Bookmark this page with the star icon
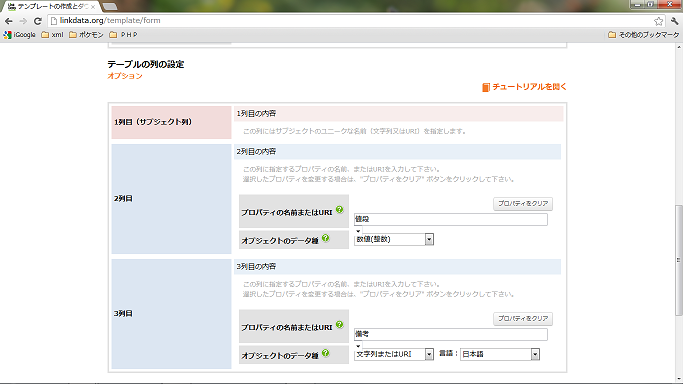Screen dimensions: 683x384 click(659, 20)
